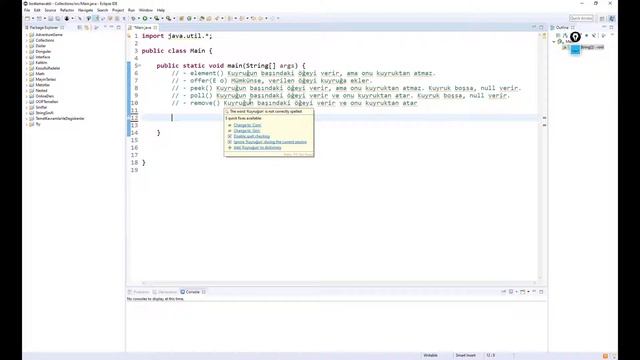Viewport: 640px width, 360px height.
Task: Select the TemelKavramlarVeDegiskenler project
Action: coord(60,118)
